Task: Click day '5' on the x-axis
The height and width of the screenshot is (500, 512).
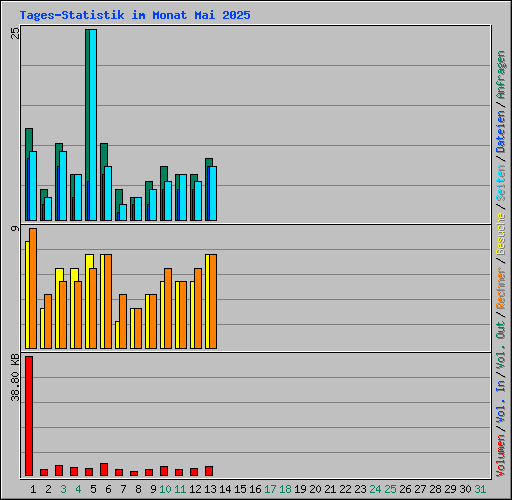Action: tap(93, 489)
